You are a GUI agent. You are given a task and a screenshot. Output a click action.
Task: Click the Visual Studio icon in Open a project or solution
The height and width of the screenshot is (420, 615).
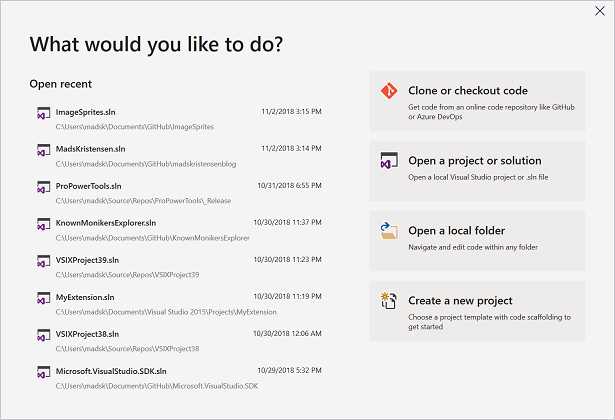389,161
